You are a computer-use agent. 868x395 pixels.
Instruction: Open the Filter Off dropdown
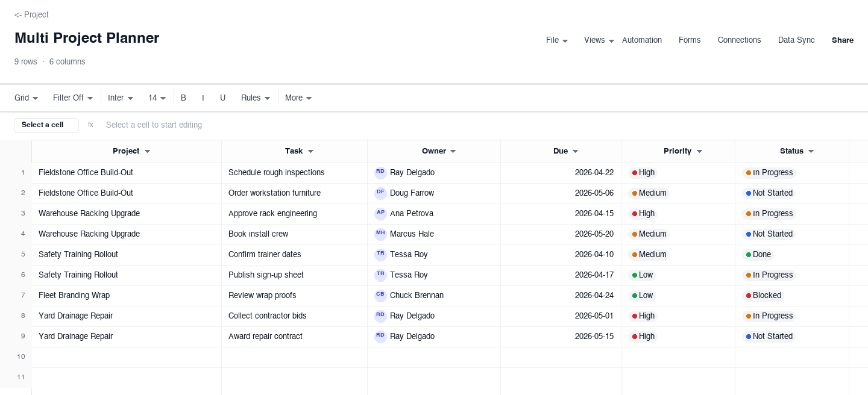pos(73,98)
